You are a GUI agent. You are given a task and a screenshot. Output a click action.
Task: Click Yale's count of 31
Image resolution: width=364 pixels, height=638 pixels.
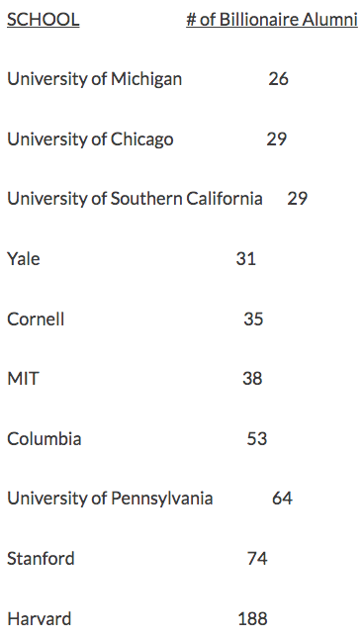pyautogui.click(x=245, y=259)
